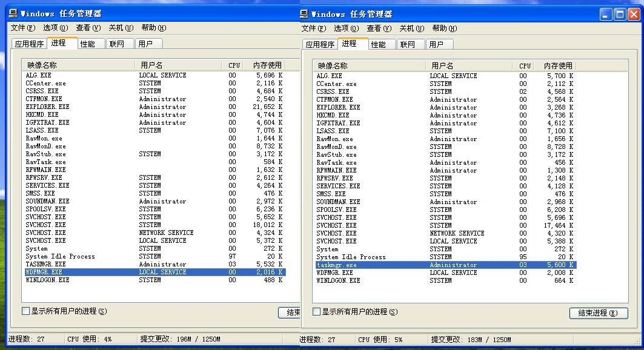Sort by CPU column in left window
Image resolution: width=644 pixels, height=350 pixels.
click(x=232, y=65)
